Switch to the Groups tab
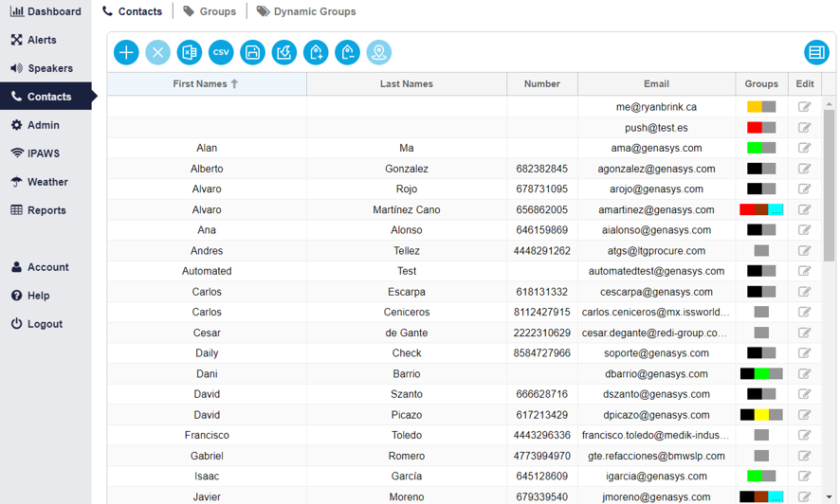840x504 pixels. [210, 11]
